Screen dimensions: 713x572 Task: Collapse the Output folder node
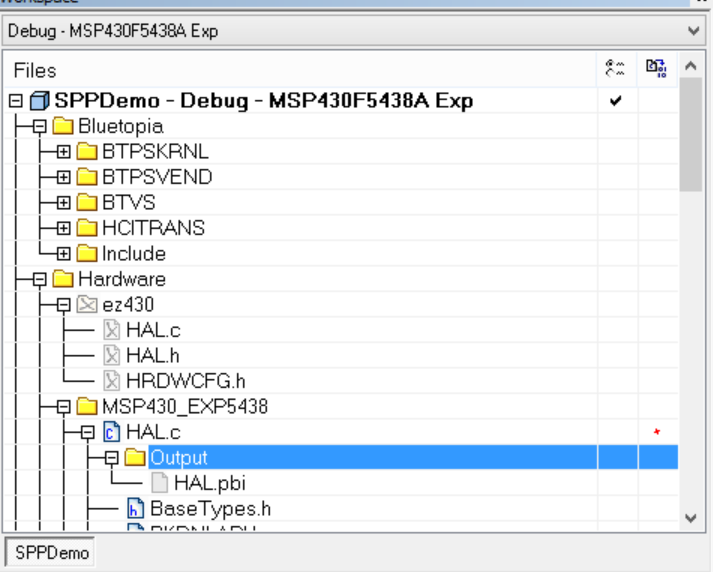(112, 457)
